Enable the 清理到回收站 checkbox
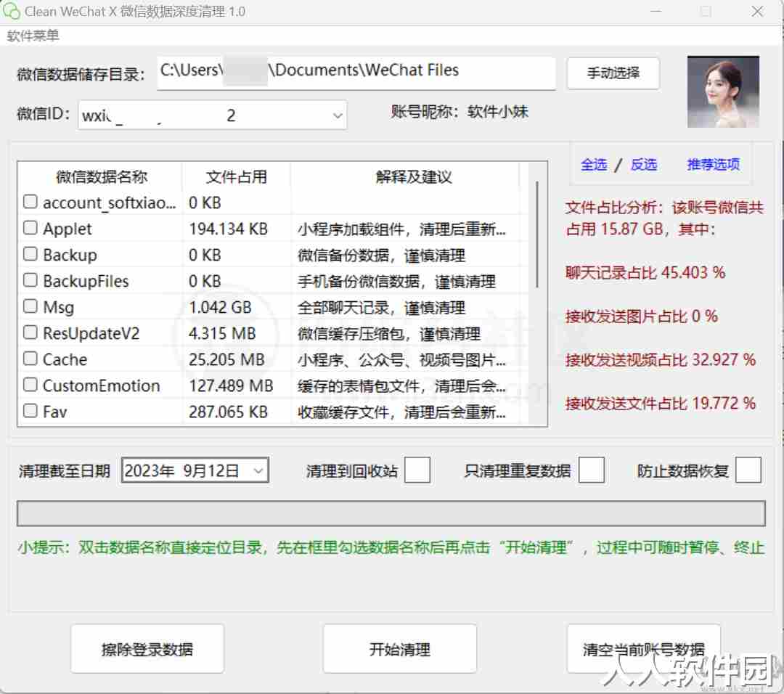 point(417,470)
